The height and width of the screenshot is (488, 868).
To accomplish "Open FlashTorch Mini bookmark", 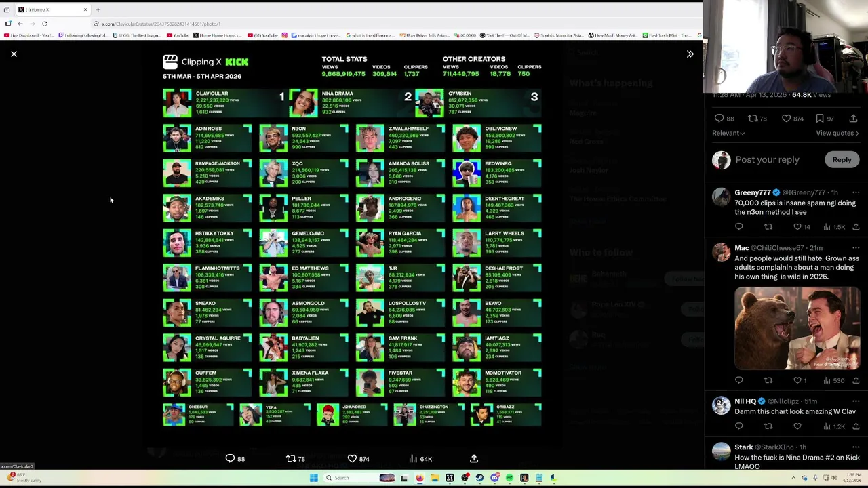I will point(667,35).
